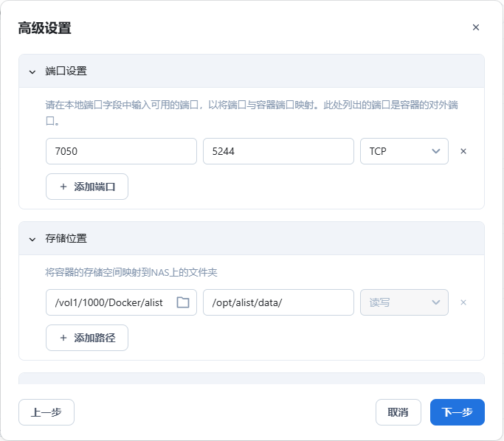Viewport: 504px width, 441px height.
Task: Edit the local port field 7050
Action: coord(121,151)
